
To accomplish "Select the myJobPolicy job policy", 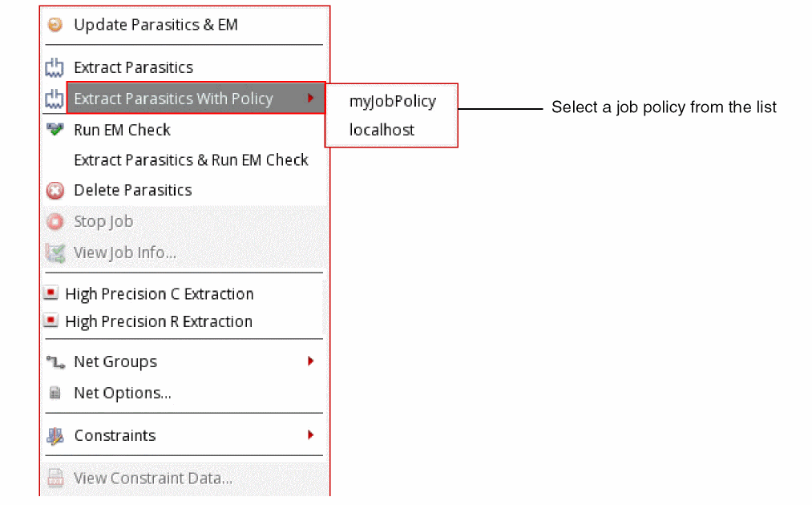I will click(392, 101).
